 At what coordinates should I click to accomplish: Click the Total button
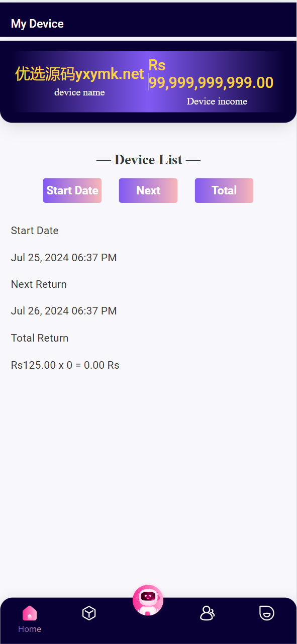click(x=224, y=190)
